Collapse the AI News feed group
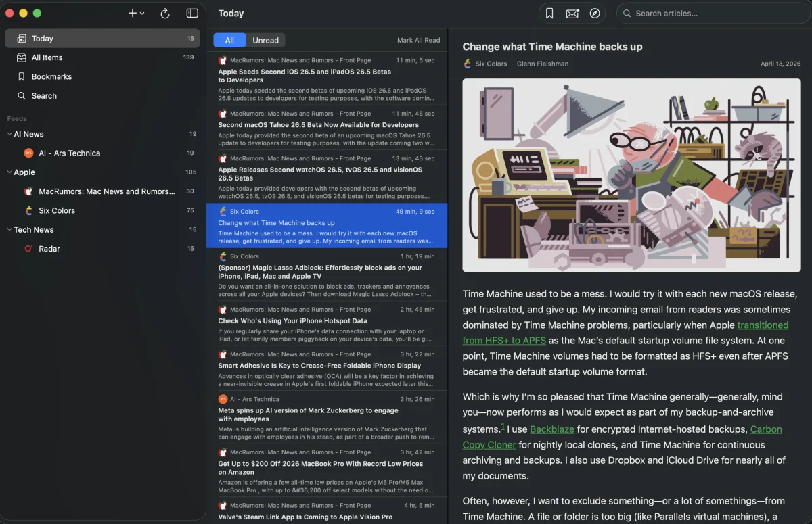The height and width of the screenshot is (524, 812). pyautogui.click(x=8, y=134)
